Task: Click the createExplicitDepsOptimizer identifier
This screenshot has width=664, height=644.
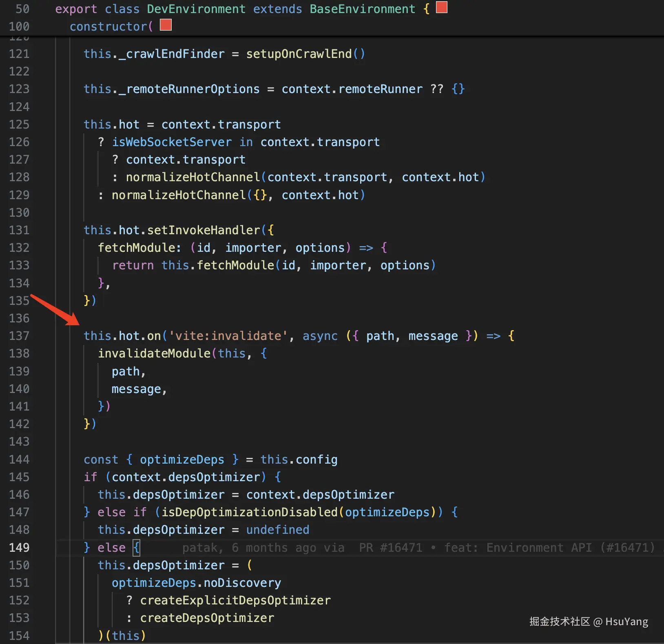Action: pos(235,600)
